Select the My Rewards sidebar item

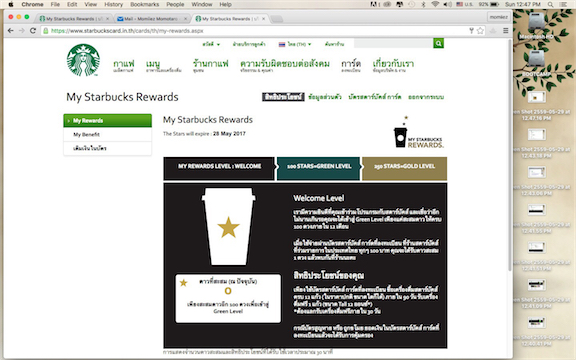click(x=108, y=120)
